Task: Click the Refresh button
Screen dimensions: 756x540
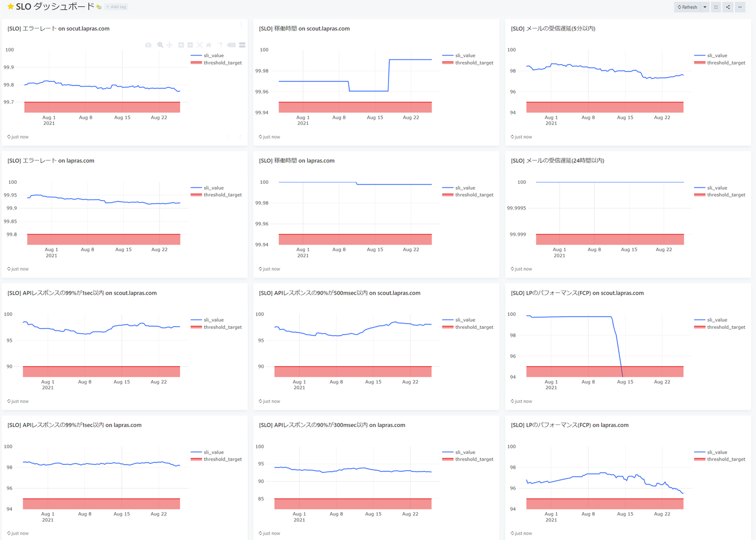Action: [688, 7]
